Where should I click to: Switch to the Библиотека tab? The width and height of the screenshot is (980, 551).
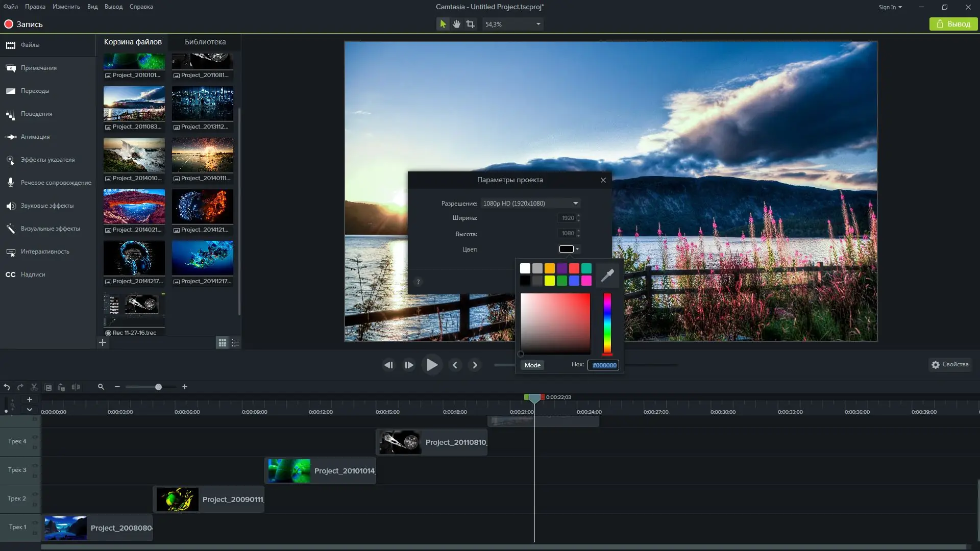click(x=205, y=42)
